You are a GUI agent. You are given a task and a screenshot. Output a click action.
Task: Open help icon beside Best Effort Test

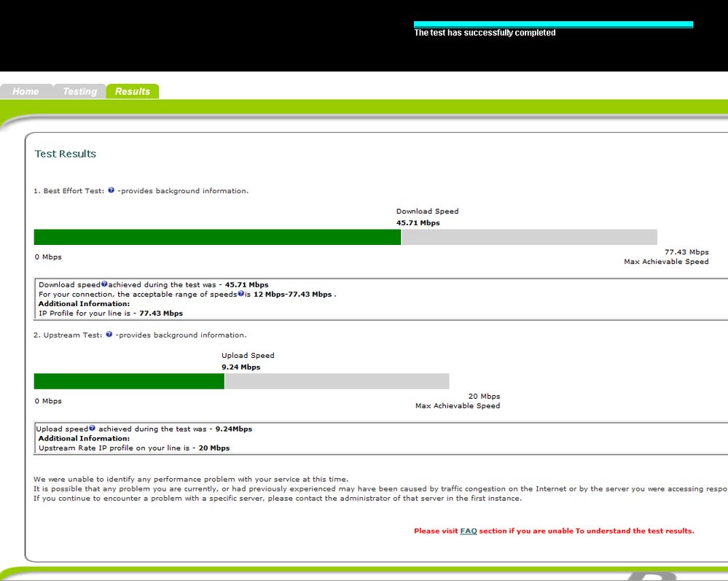pyautogui.click(x=111, y=190)
